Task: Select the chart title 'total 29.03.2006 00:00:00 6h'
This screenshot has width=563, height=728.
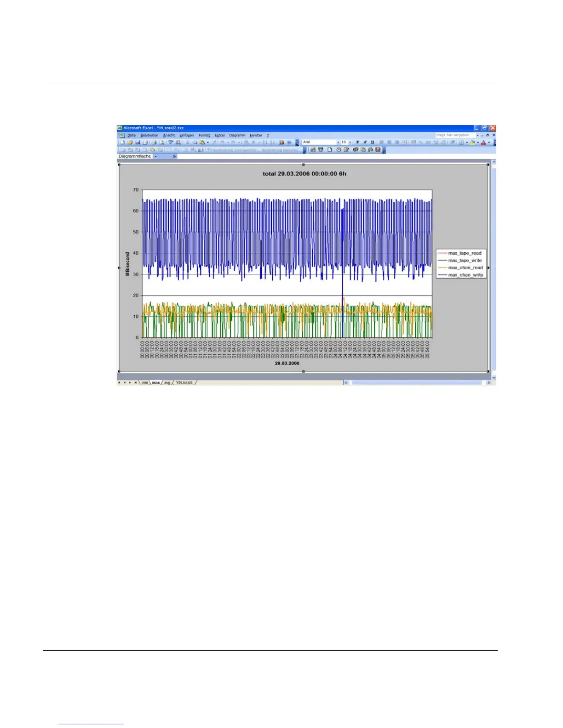Action: click(304, 174)
